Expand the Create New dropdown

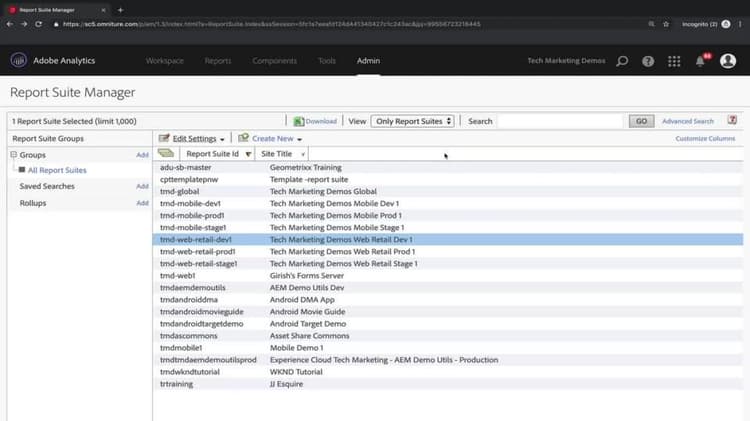pos(271,139)
